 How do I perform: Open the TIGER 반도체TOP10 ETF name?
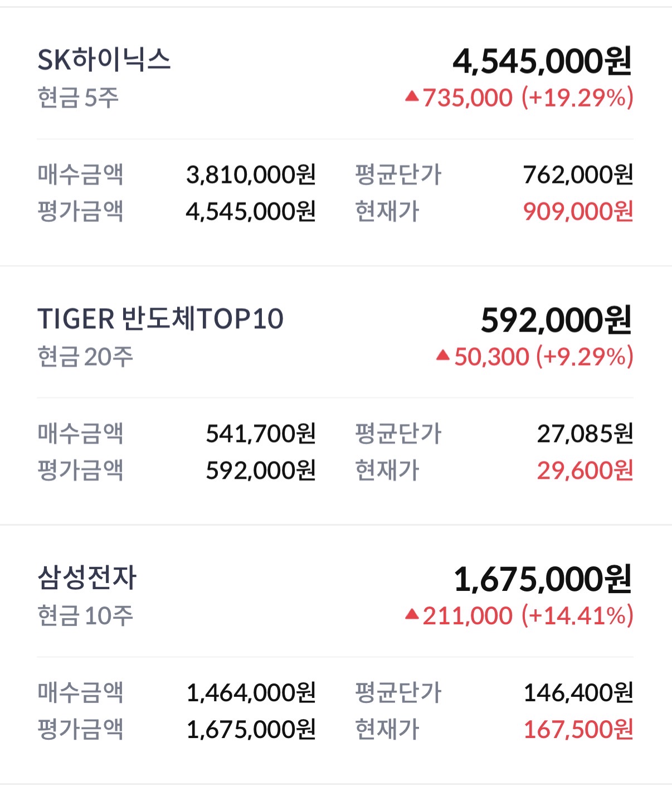160,319
